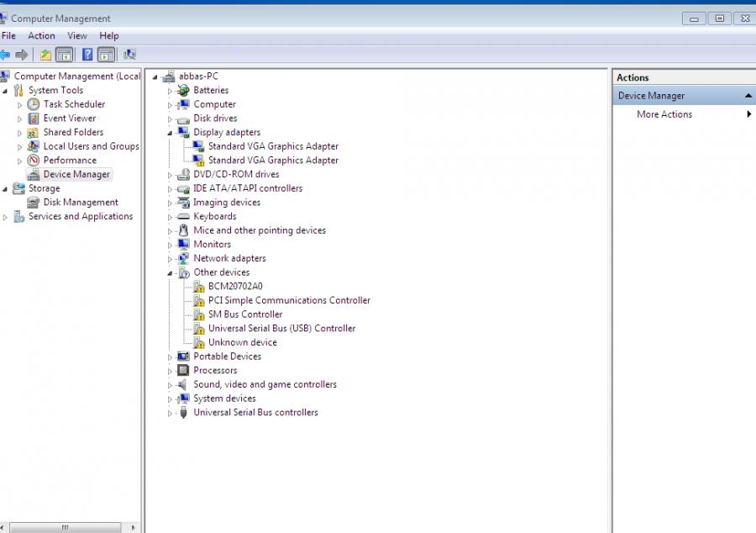
Task: Click the Device Manager actions header
Action: 684,96
